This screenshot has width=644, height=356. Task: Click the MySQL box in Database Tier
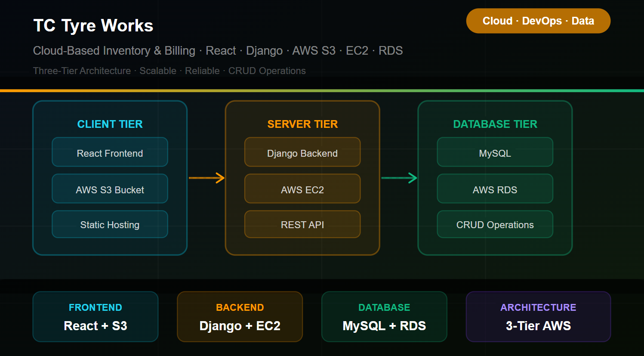click(495, 152)
